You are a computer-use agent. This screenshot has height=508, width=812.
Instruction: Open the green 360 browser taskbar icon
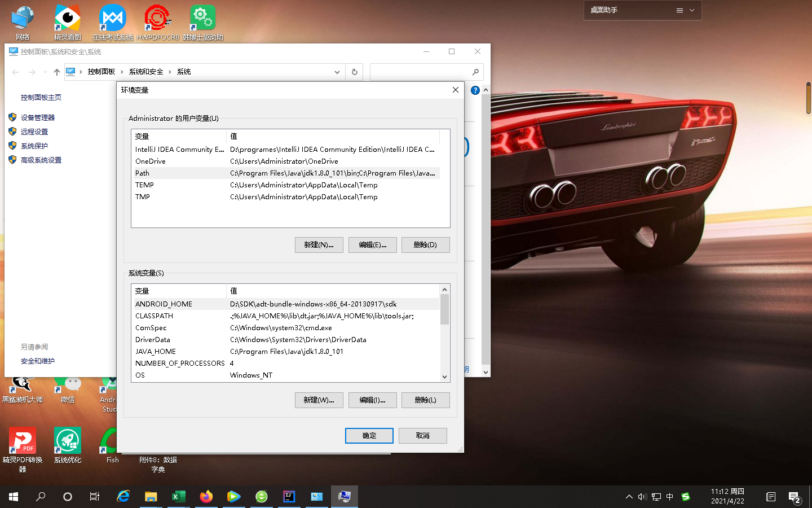coord(261,497)
